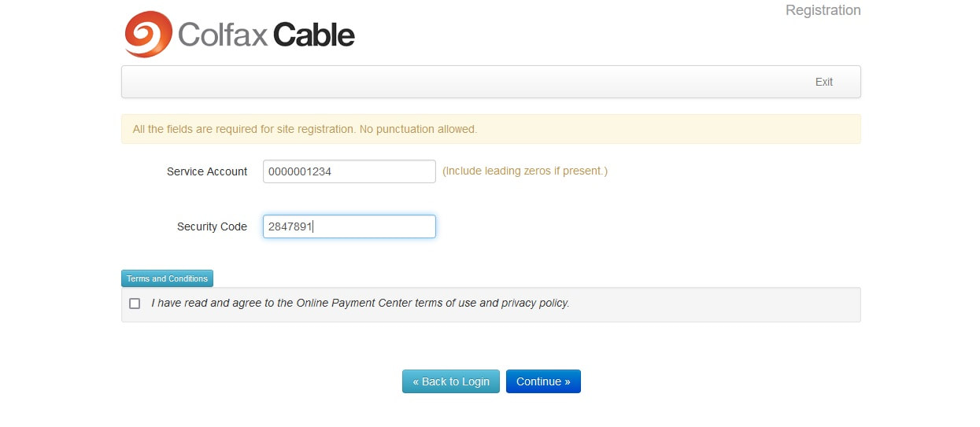Image resolution: width=980 pixels, height=427 pixels.
Task: Click the Colfax Cable wordmark text
Action: [266, 35]
